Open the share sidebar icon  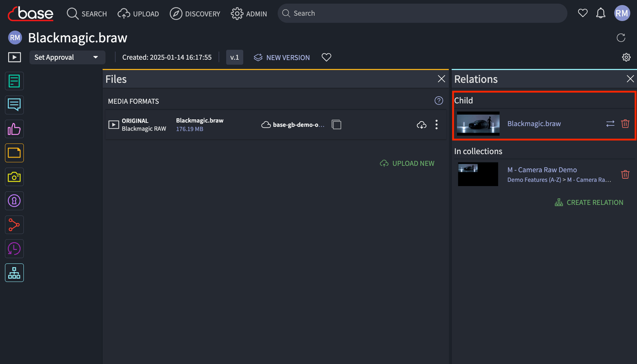[x=14, y=225]
